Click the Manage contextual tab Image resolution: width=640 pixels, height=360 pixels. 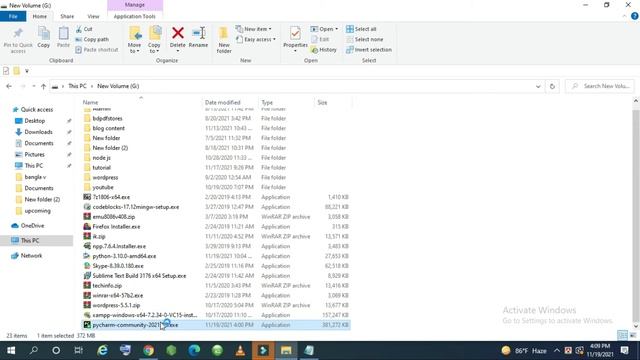point(135,5)
